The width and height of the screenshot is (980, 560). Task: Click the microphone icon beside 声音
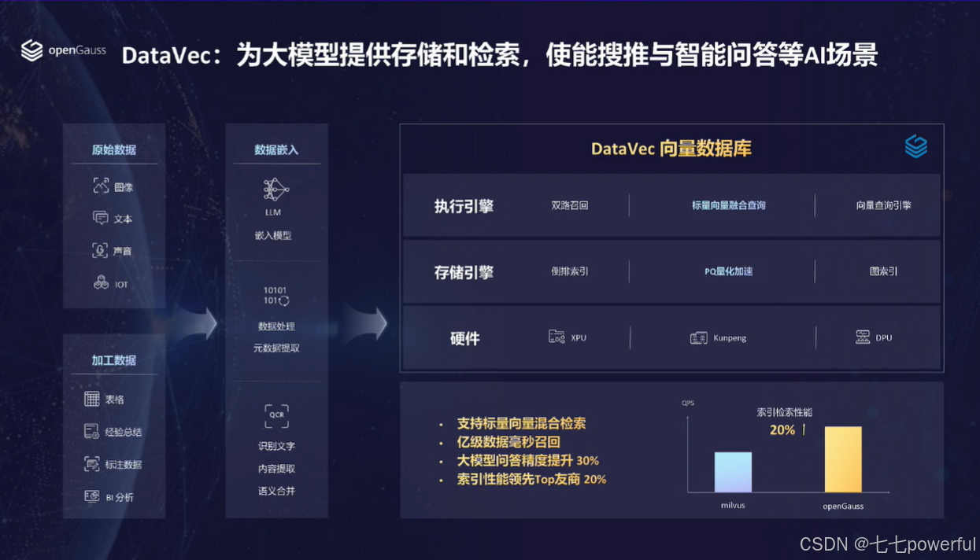point(101,250)
